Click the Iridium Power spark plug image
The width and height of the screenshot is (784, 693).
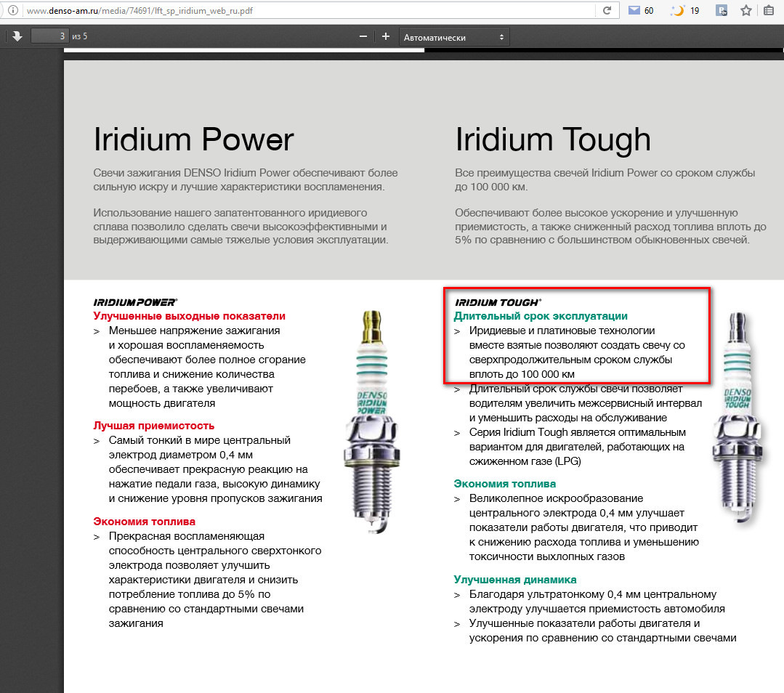tap(371, 423)
